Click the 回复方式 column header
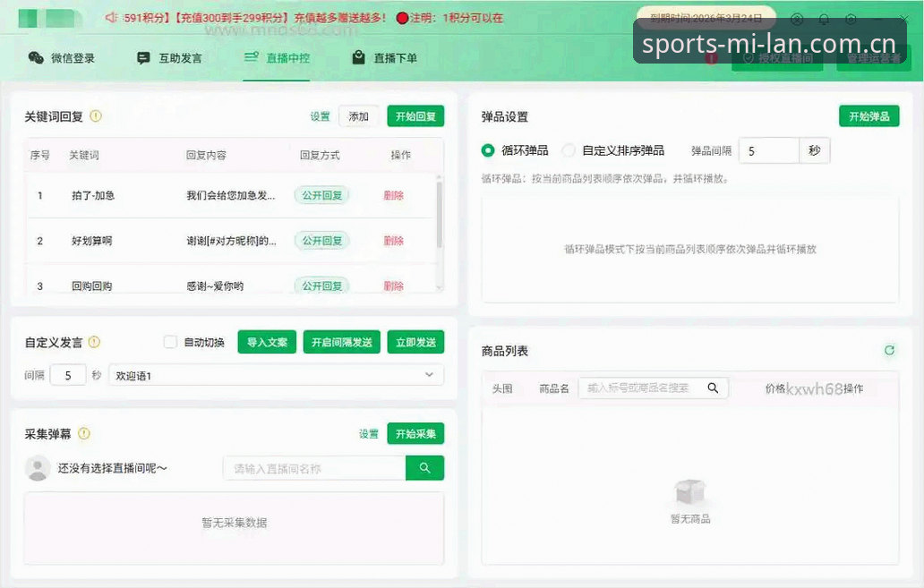The height and width of the screenshot is (588, 924). click(320, 155)
